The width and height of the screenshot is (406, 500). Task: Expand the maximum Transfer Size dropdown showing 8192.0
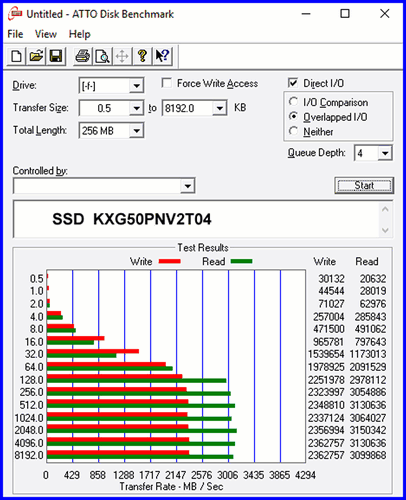[220, 108]
